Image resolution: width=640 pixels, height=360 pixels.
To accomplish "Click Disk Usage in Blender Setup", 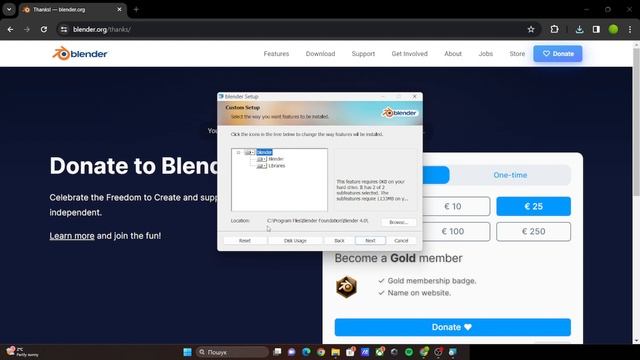I will (295, 241).
